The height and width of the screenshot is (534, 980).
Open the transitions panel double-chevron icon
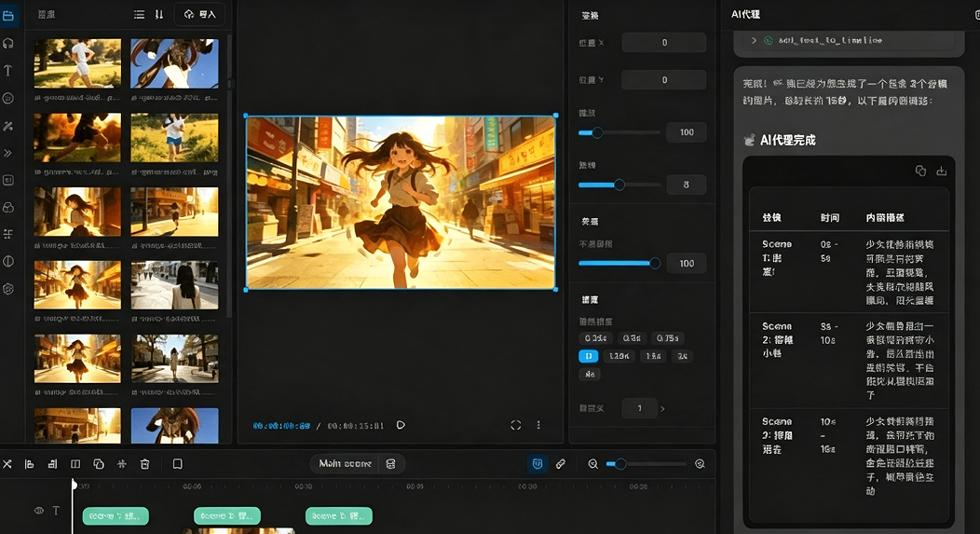click(8, 153)
